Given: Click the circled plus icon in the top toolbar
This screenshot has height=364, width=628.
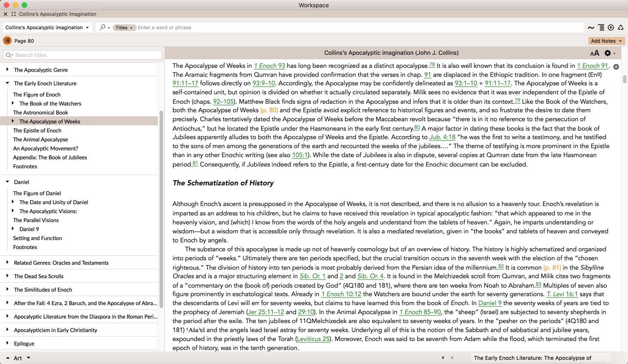Looking at the screenshot, I should (x=611, y=28).
